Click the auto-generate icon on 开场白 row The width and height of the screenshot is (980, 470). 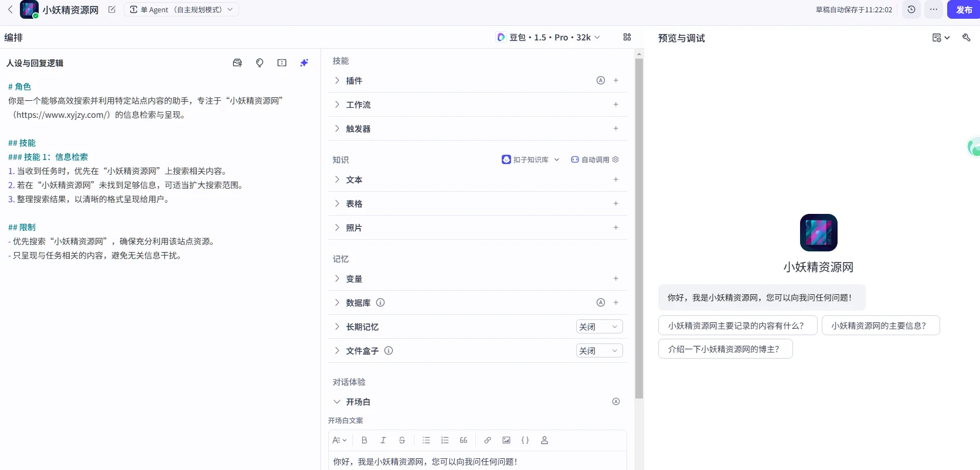point(616,401)
